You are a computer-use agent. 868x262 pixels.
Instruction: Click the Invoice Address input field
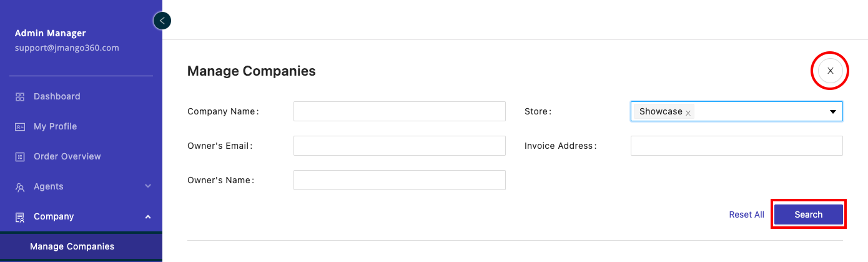(x=736, y=146)
